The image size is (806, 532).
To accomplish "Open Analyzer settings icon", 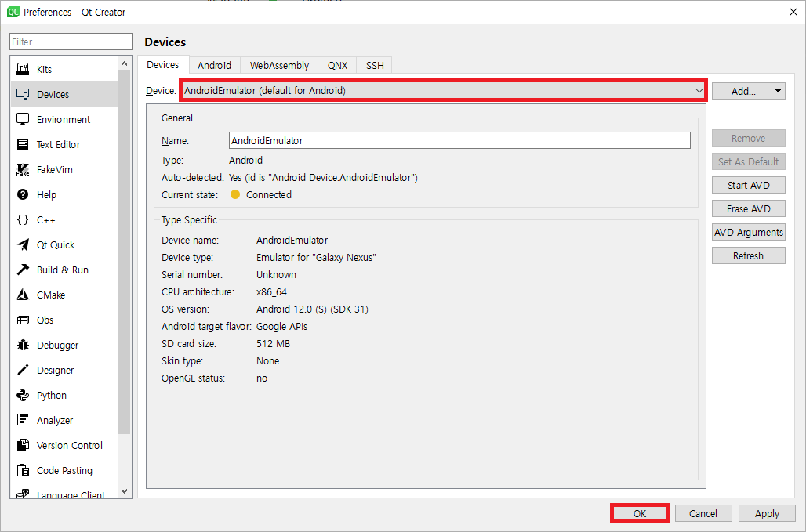I will click(x=23, y=420).
